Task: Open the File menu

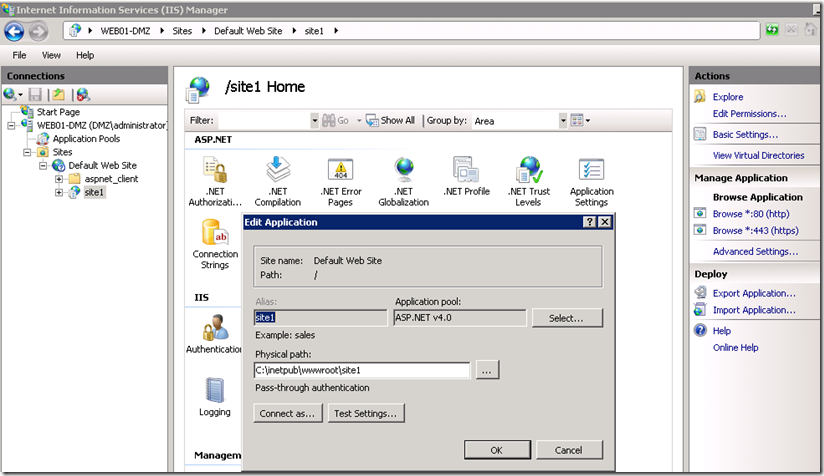Action: click(x=19, y=55)
